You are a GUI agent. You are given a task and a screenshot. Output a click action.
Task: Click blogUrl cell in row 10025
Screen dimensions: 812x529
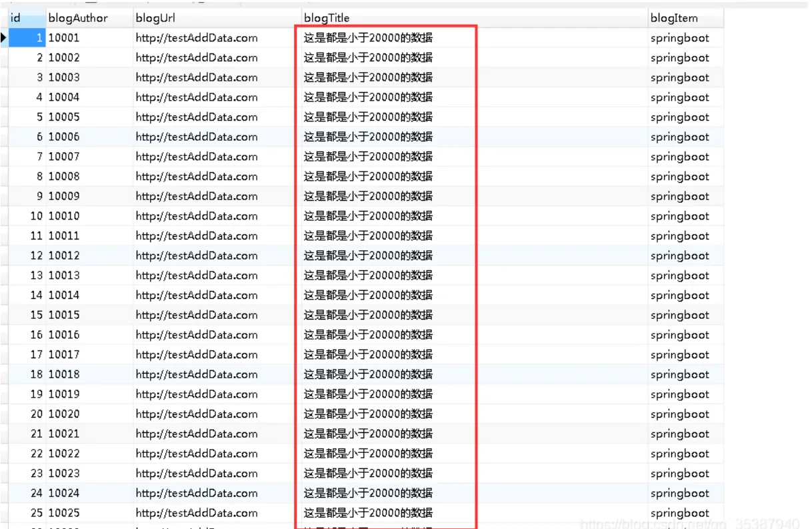217,513
